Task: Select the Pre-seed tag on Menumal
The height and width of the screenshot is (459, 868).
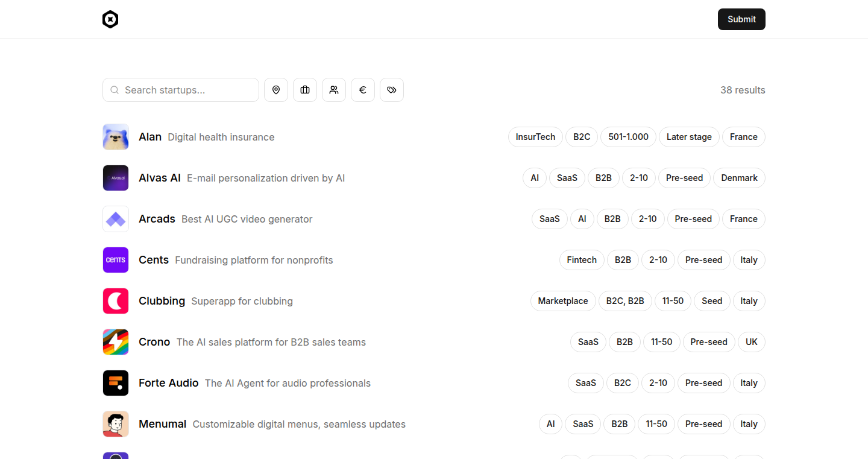Action: point(704,424)
